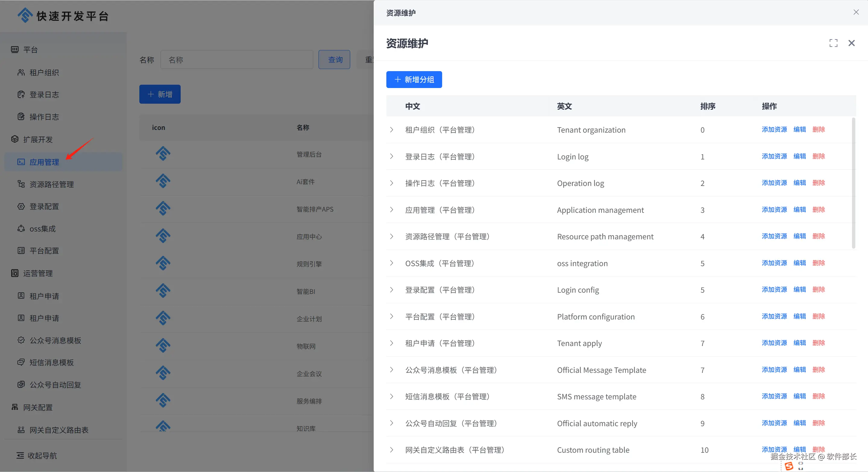Click the 登录日志 sidebar icon
Viewport: 868px width, 472px height.
[x=21, y=95]
